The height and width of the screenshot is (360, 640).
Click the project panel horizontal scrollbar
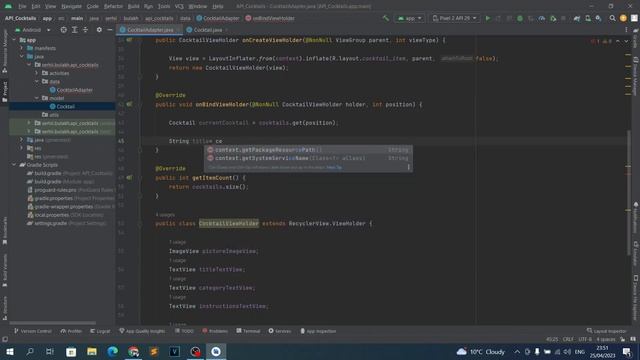coord(53,323)
